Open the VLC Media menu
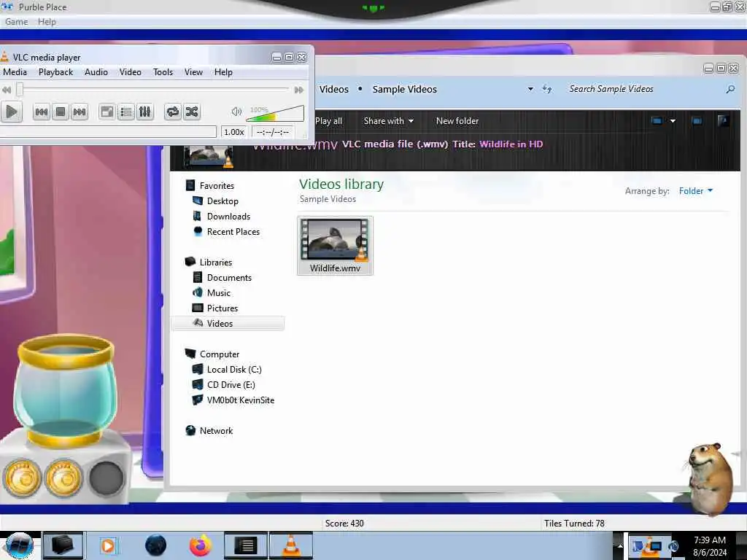Viewport: 747px width, 560px height. pos(15,72)
